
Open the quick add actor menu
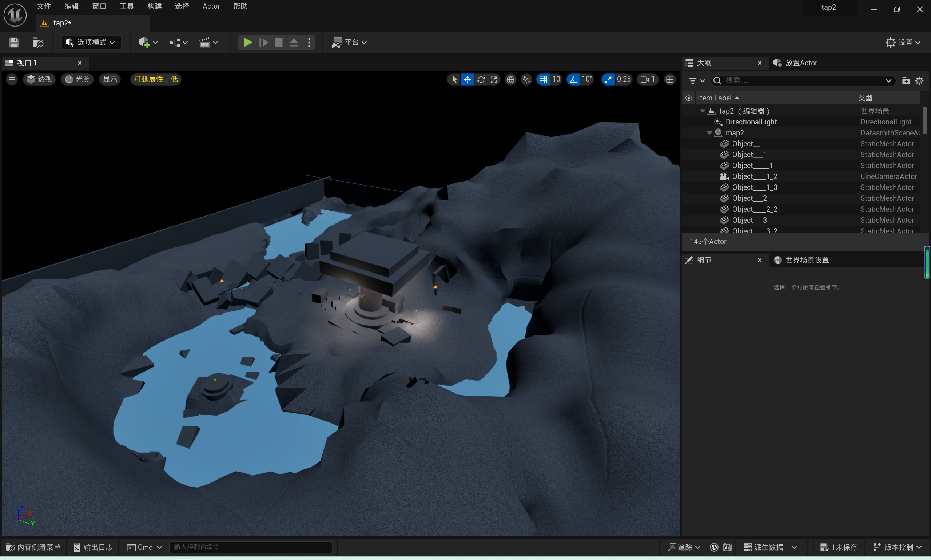coord(148,42)
